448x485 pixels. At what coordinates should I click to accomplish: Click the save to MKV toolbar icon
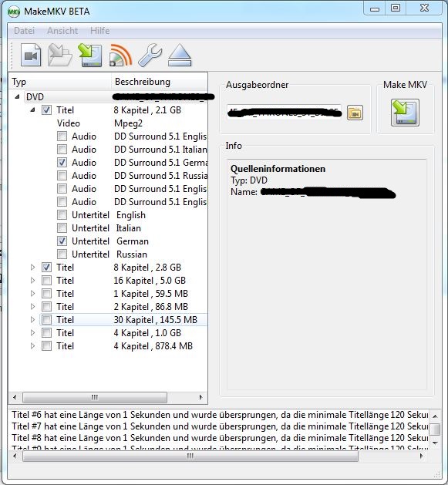point(90,55)
